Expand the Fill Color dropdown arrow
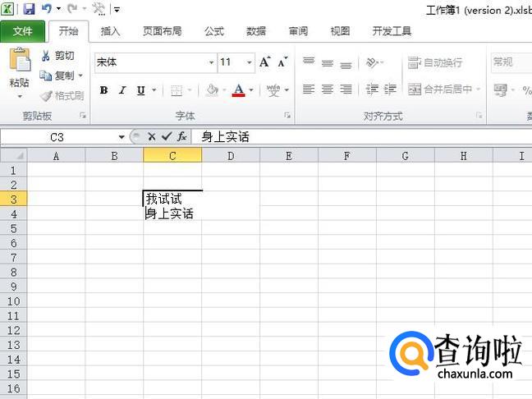Image resolution: width=532 pixels, height=399 pixels. point(224,90)
